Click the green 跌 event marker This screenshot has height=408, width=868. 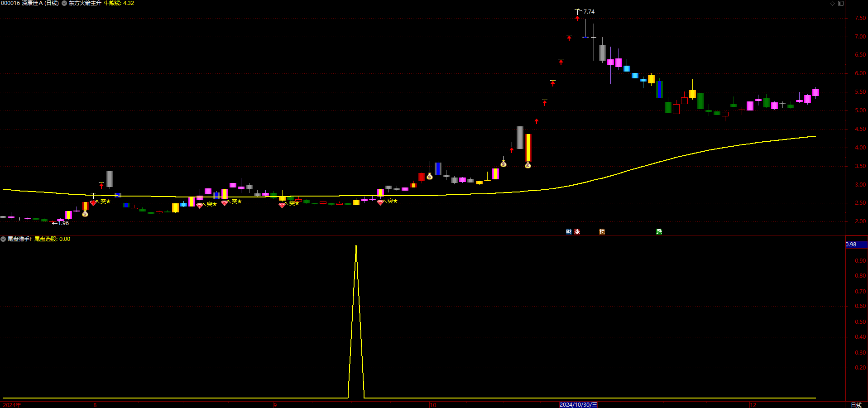point(659,231)
